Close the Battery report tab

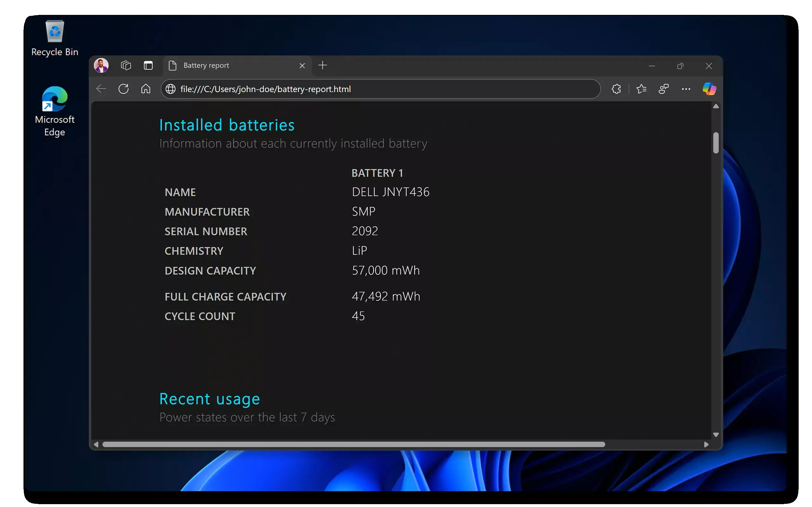302,66
